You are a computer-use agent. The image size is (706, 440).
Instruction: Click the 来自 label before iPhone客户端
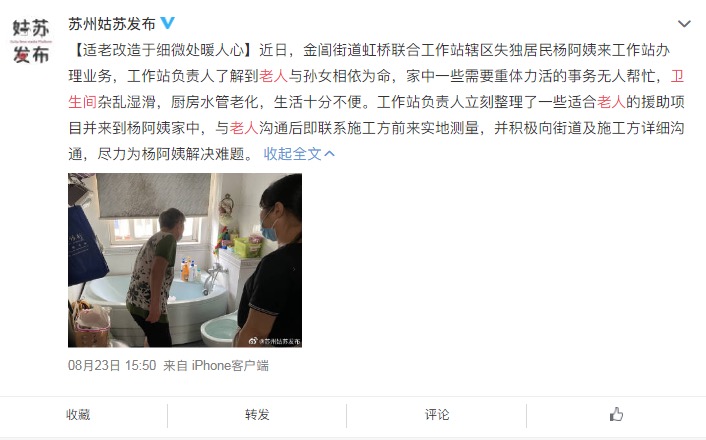[x=175, y=365]
